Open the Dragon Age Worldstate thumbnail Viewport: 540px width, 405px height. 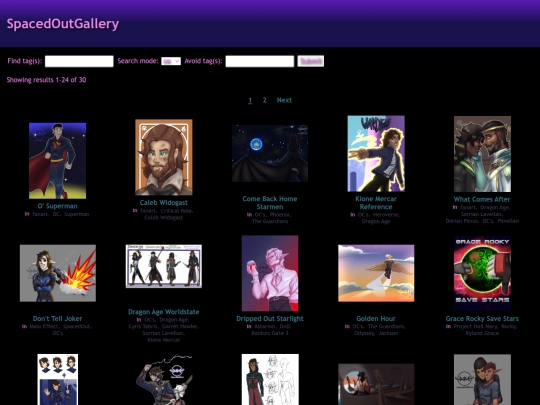pyautogui.click(x=164, y=266)
